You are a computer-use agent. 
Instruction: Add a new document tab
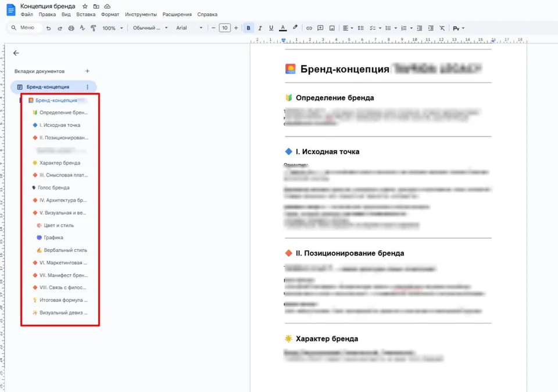tap(87, 71)
